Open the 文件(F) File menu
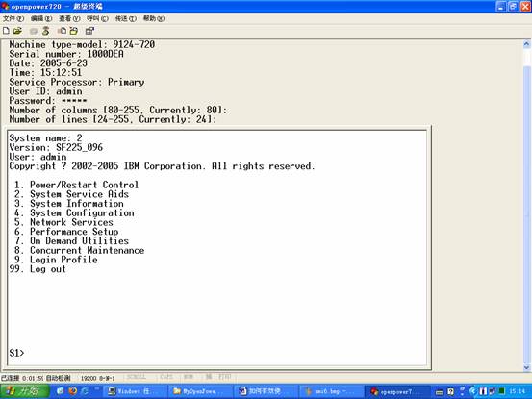Screen dimensions: 532x399 pyautogui.click(x=13, y=18)
